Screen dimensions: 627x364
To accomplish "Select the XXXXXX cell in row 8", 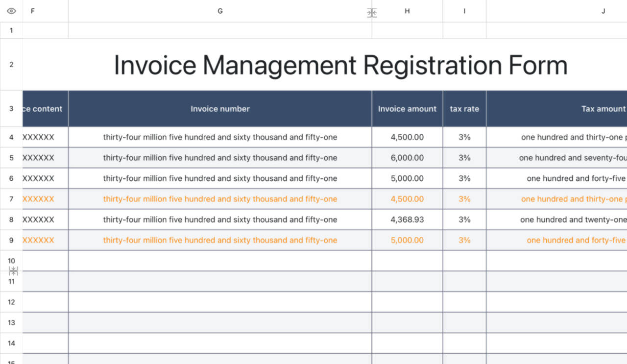I will point(46,219).
